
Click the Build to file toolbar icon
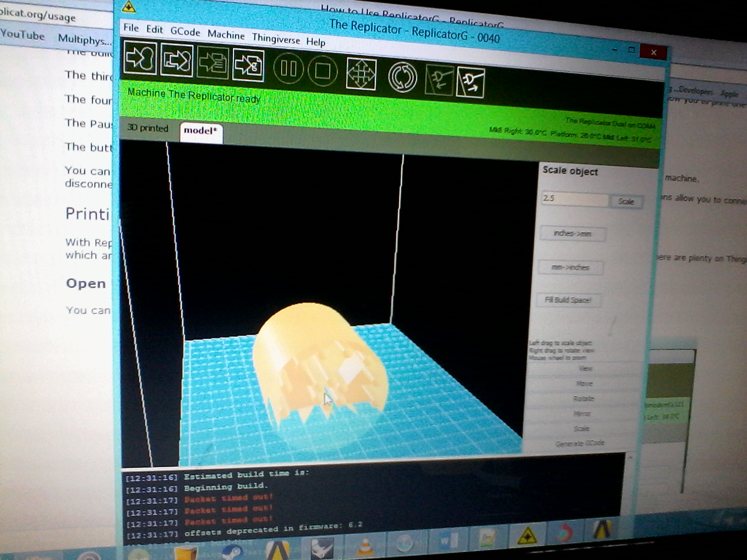point(177,60)
